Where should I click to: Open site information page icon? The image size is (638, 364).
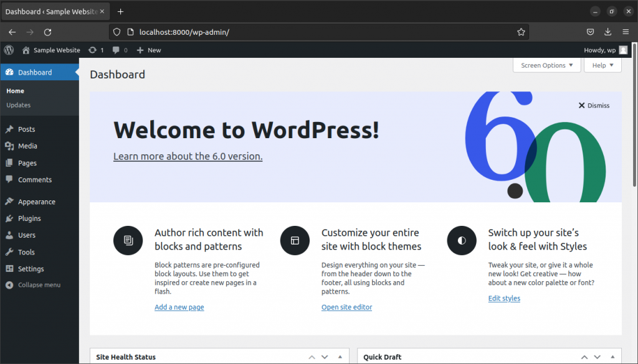[x=130, y=32]
